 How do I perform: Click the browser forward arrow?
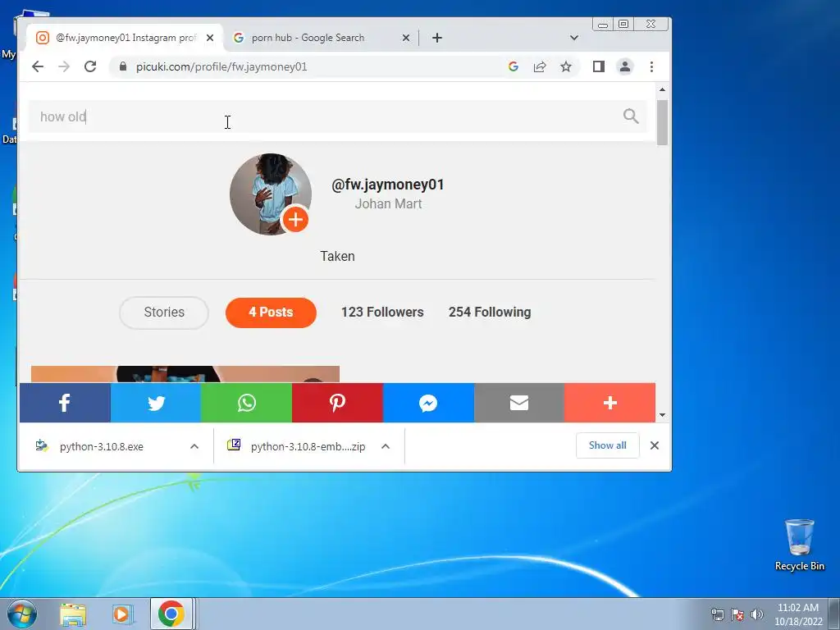(x=64, y=66)
